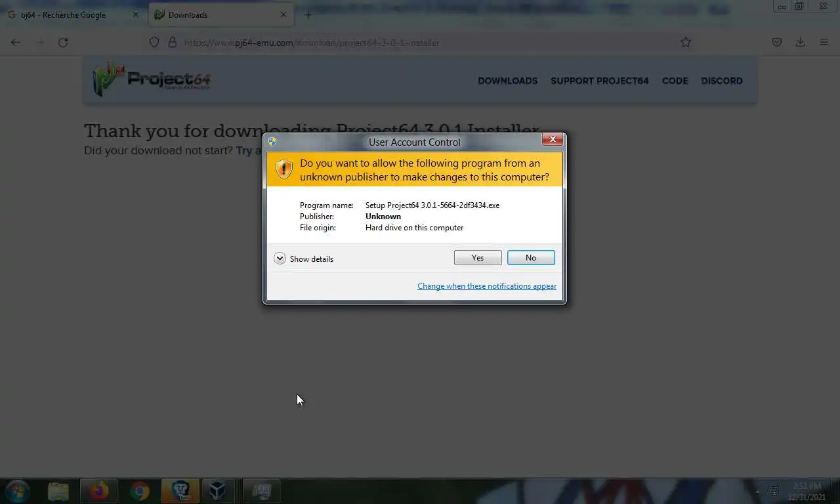Open the Pocket save icon
This screenshot has height=504, width=840.
[x=777, y=42]
